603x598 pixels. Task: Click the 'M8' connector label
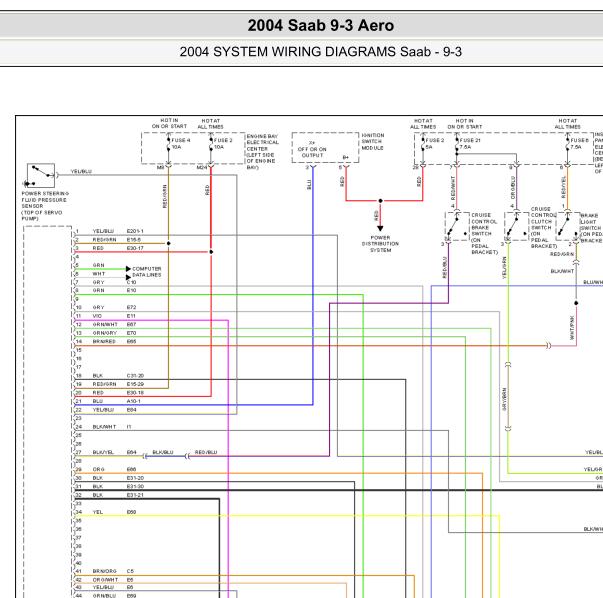coord(160,168)
